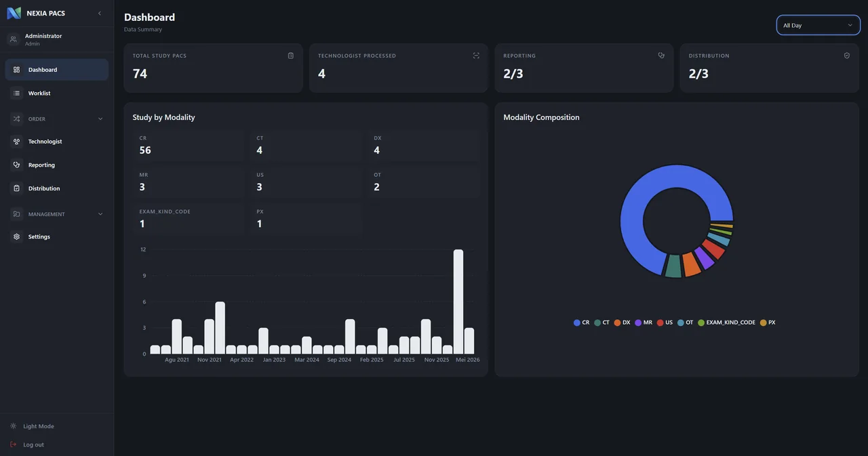Click the Log out door icon
Screen dimensions: 868x456
[x=13, y=444]
